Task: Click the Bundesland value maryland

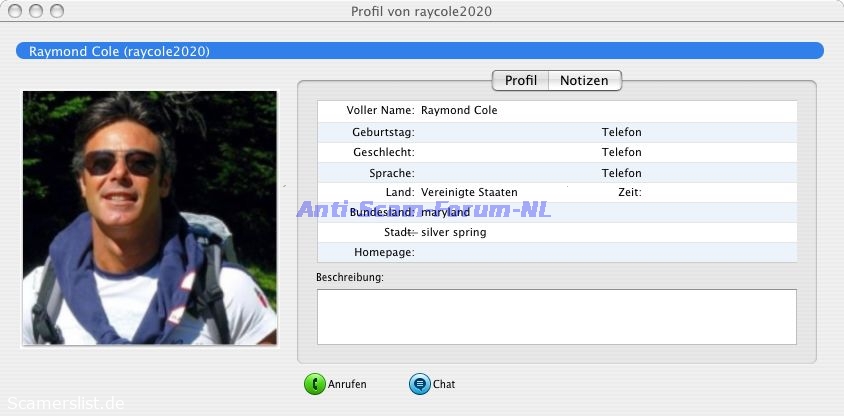Action: (x=446, y=212)
